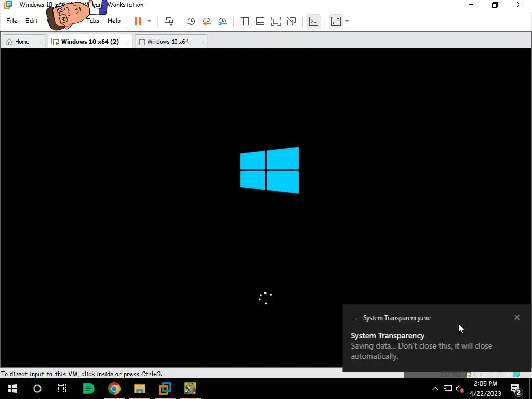
Task: Pause the running virtual machine
Action: click(138, 21)
